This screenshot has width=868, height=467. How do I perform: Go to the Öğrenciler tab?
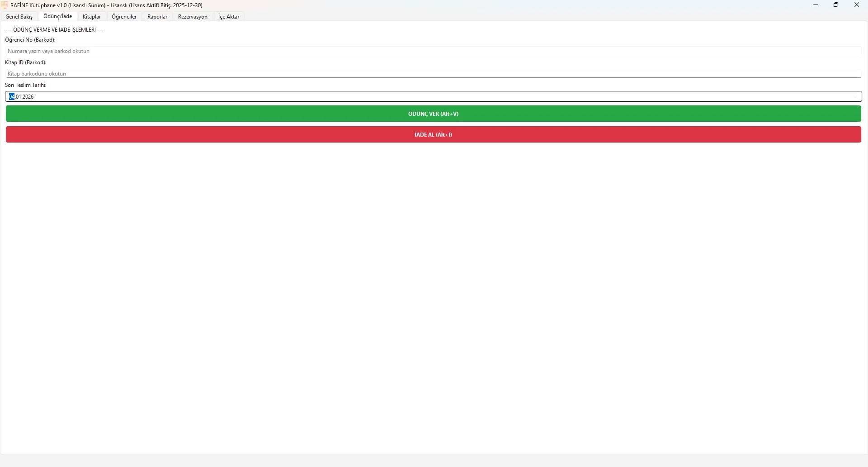pyautogui.click(x=124, y=17)
